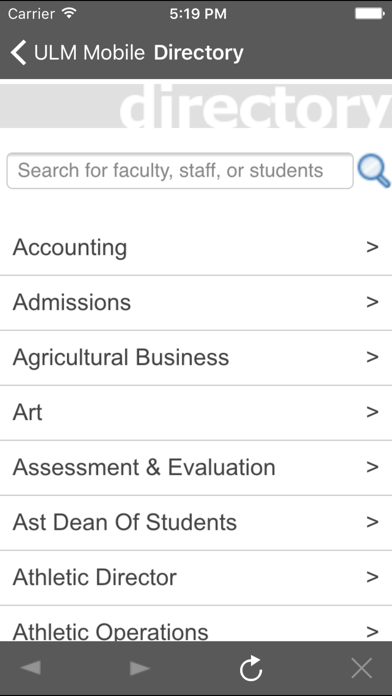Tap the back chevron to ULM Mobile

coord(19,52)
